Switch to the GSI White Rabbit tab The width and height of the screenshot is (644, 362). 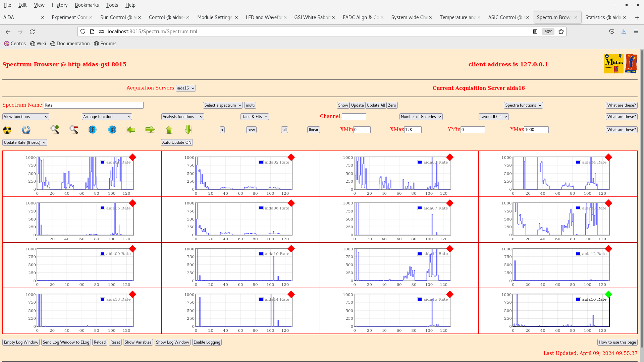pyautogui.click(x=312, y=17)
